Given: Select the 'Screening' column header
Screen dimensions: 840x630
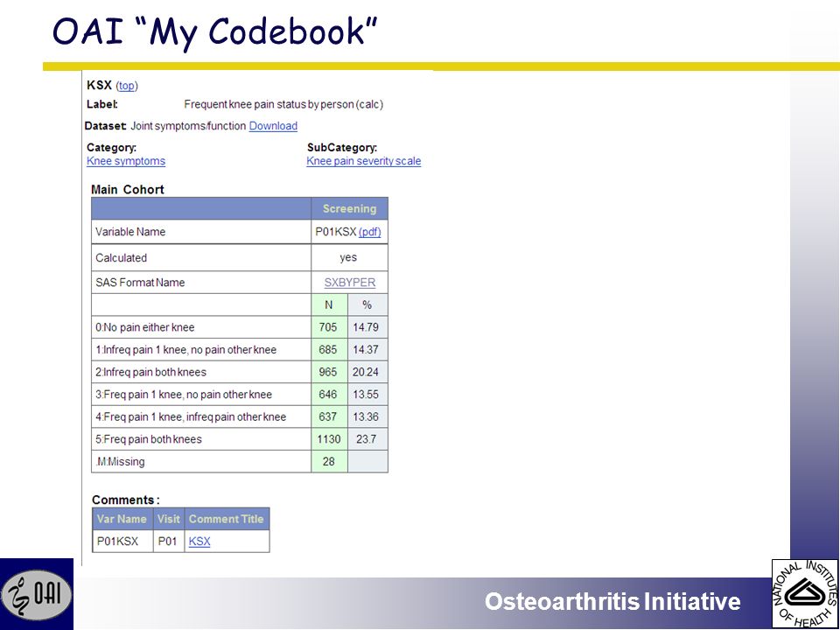Looking at the screenshot, I should 349,209.
